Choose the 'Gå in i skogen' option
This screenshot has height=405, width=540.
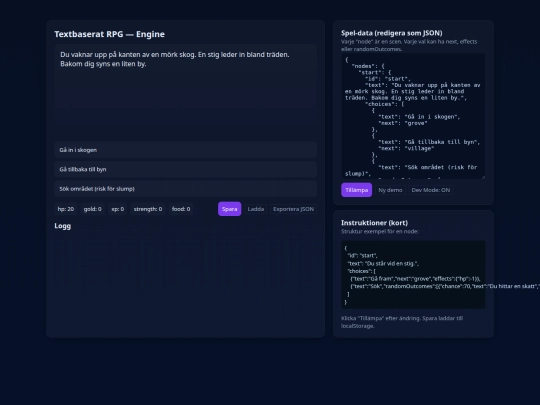pyautogui.click(x=185, y=150)
